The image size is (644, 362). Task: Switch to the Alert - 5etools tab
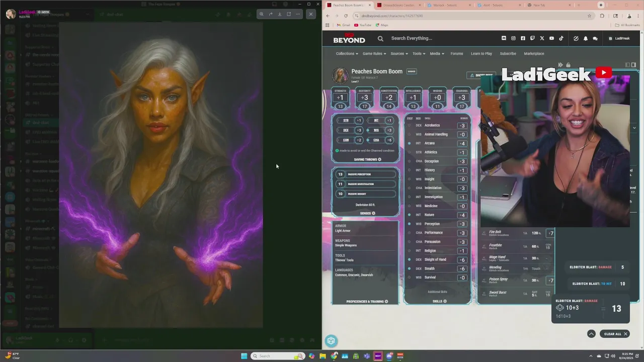(497, 5)
